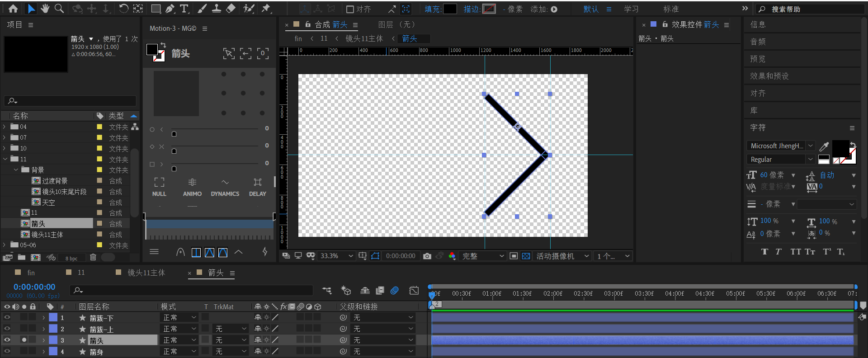The width and height of the screenshot is (868, 358).
Task: Select the Rectangle shape tool
Action: click(156, 9)
